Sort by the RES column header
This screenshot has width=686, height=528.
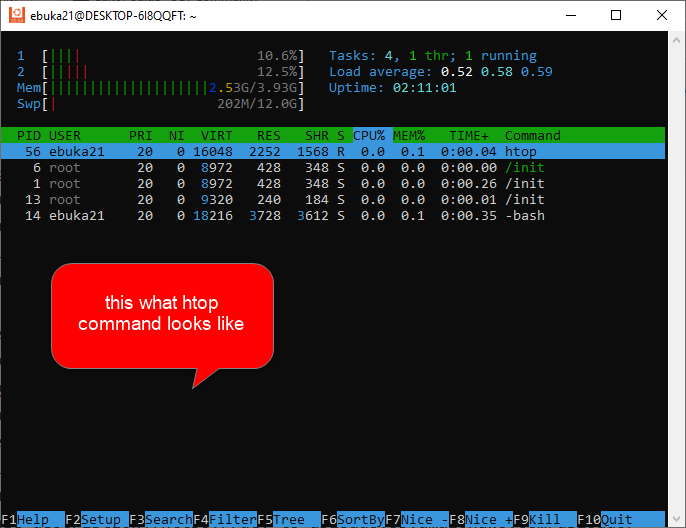click(x=269, y=135)
